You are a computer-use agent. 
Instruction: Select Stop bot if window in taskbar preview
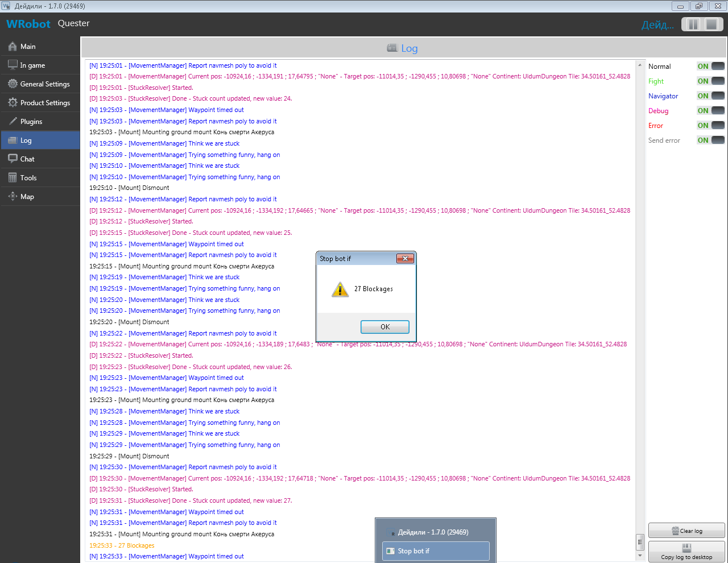point(436,550)
